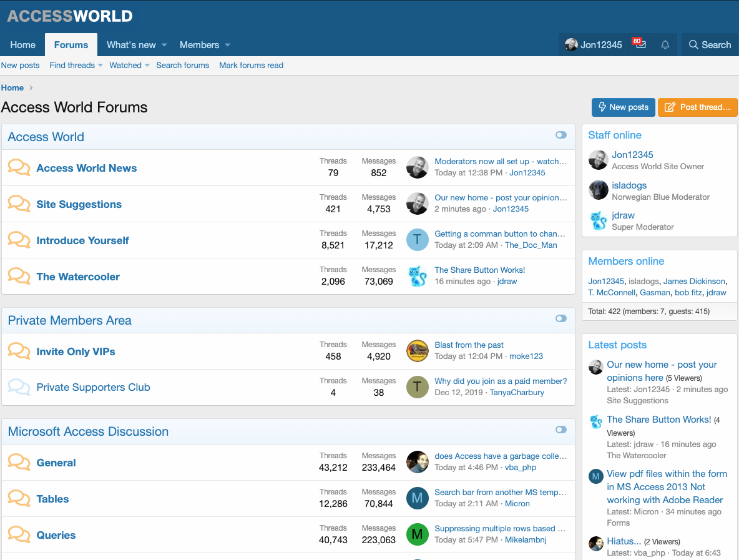The image size is (739, 560).
Task: Click the forum icon beside Site Suggestions
Action: click(19, 204)
